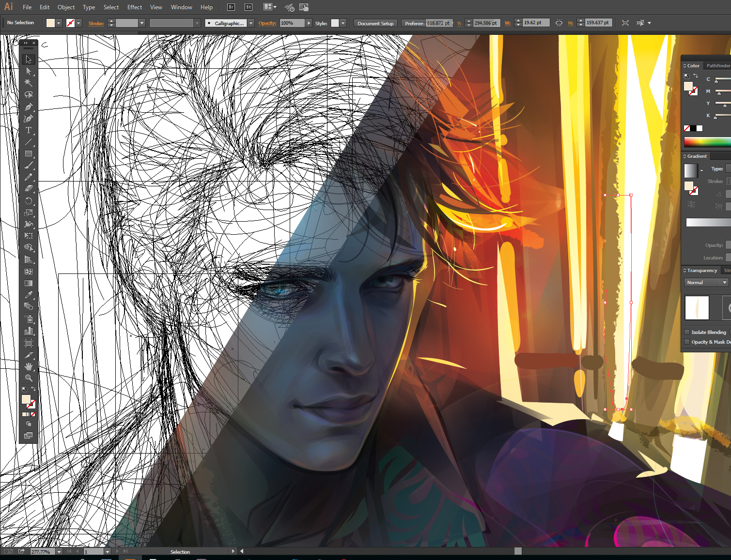Select the Free Transform tool
The height and width of the screenshot is (560, 731).
click(29, 236)
